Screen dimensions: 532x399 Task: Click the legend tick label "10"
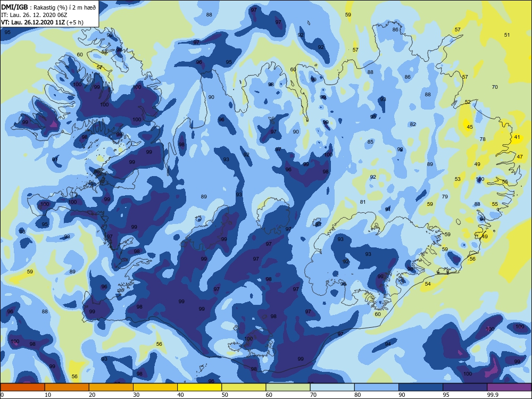click(x=48, y=395)
